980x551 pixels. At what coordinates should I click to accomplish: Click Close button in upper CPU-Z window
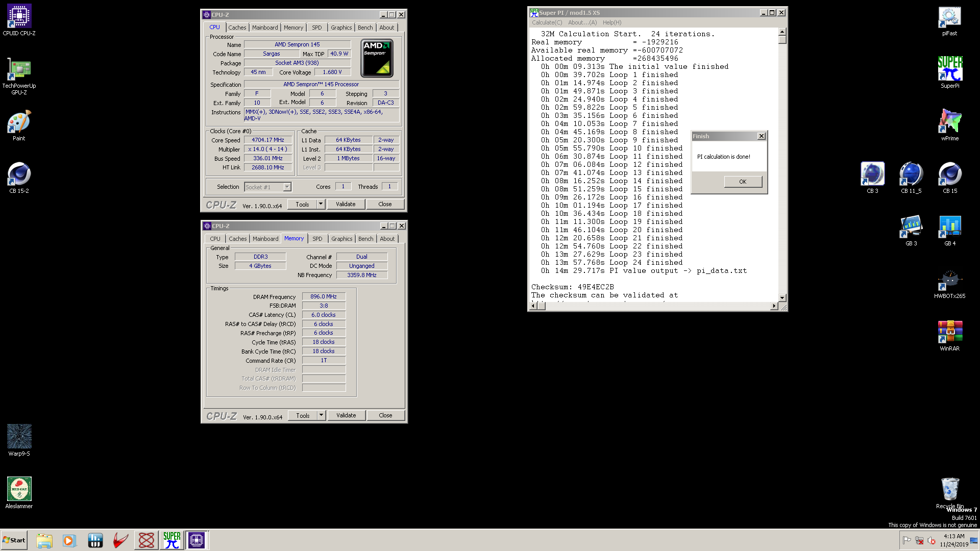point(385,204)
